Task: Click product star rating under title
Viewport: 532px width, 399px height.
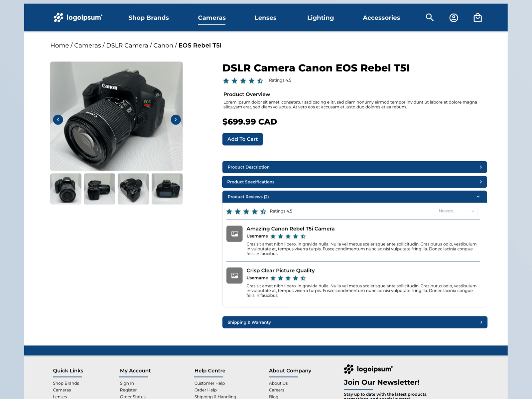Action: [x=243, y=80]
